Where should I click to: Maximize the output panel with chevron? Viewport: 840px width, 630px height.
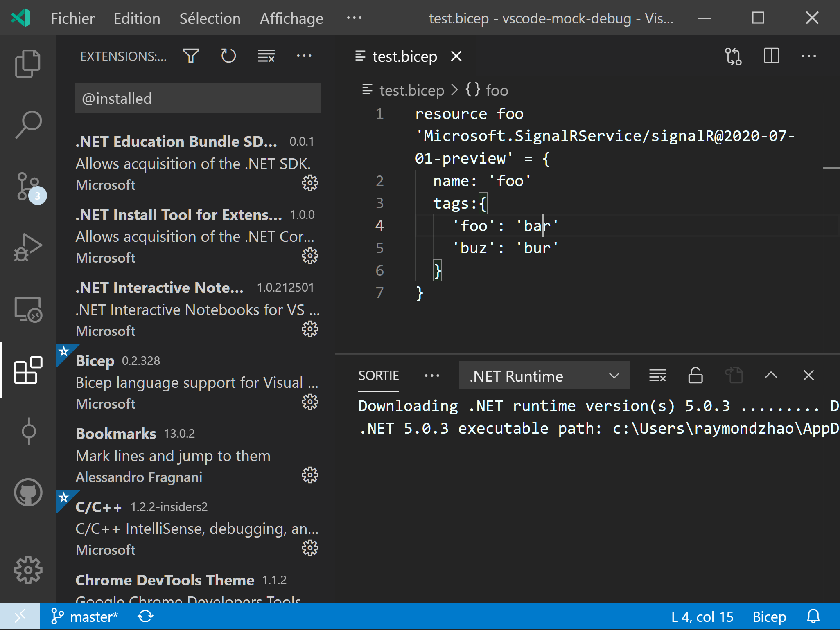click(x=771, y=375)
